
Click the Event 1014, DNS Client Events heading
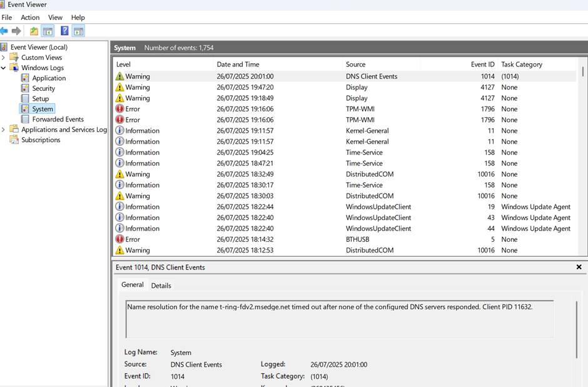pyautogui.click(x=160, y=267)
